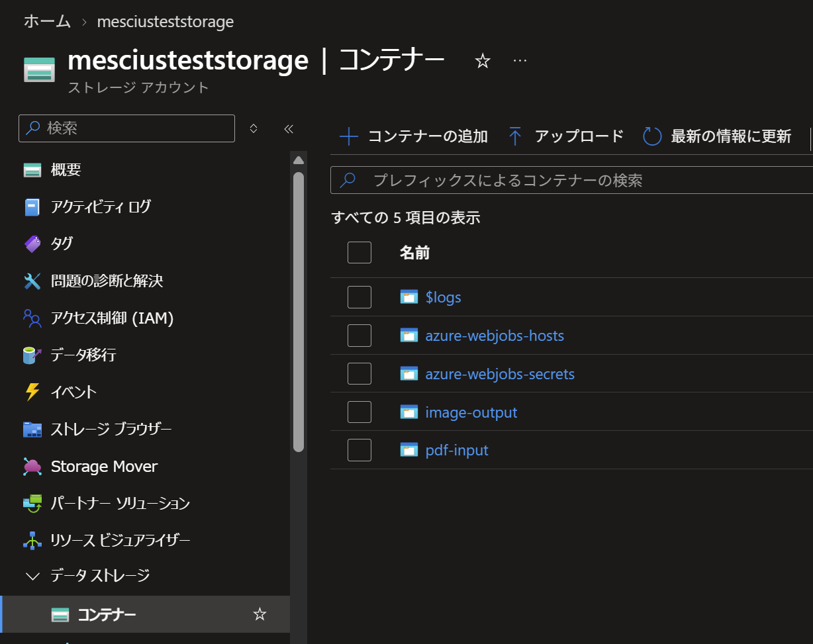Screen dimensions: 813x644
Task: Click the コンテナーの追加 button label
Action: coord(428,137)
